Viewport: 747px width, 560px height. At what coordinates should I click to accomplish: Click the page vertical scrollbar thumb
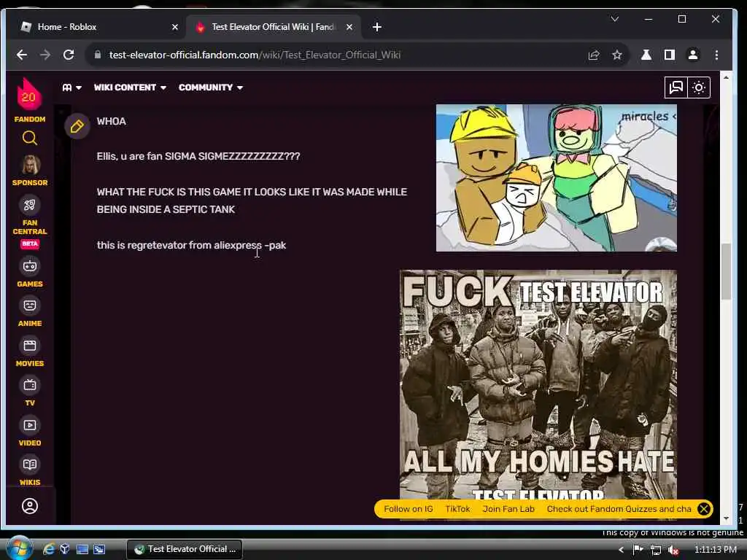pyautogui.click(x=726, y=271)
